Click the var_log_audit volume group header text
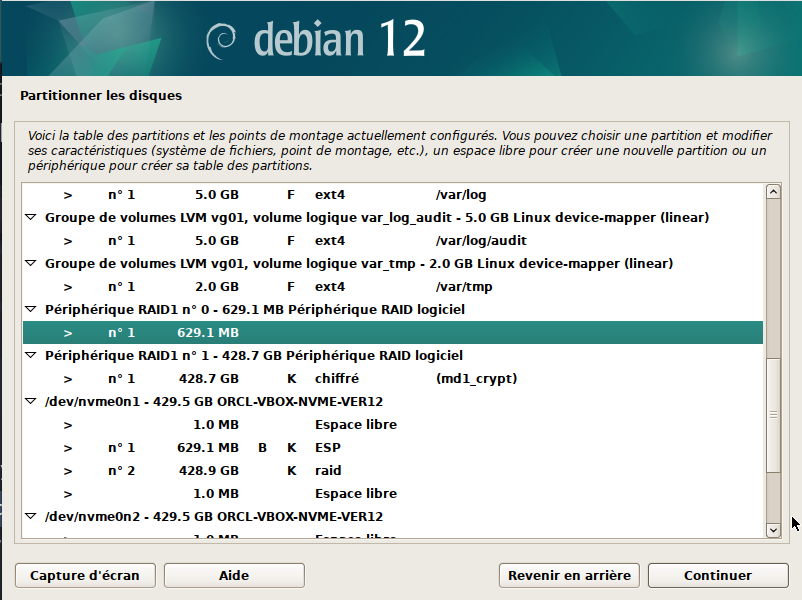The width and height of the screenshot is (802, 600). 377,217
